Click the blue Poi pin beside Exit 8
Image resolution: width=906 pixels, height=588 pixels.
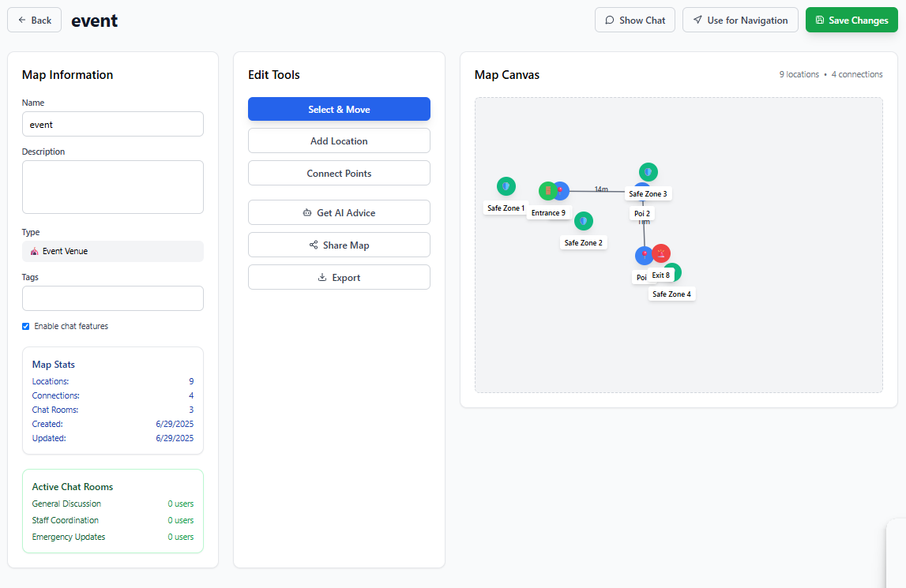[x=644, y=255]
